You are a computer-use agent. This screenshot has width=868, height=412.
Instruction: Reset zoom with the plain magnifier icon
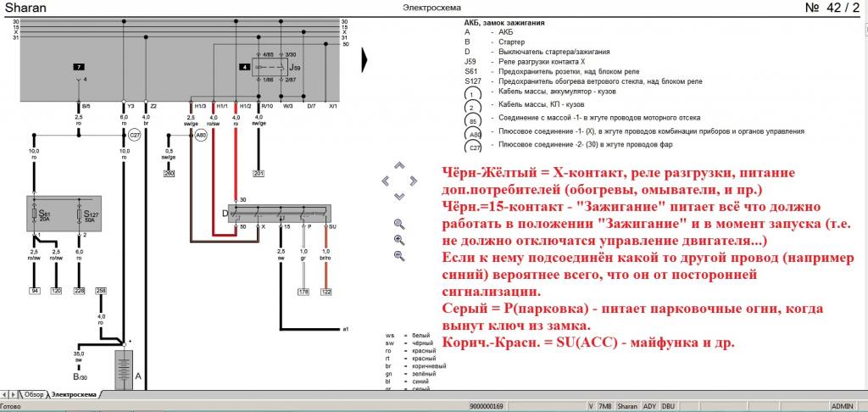[398, 224]
